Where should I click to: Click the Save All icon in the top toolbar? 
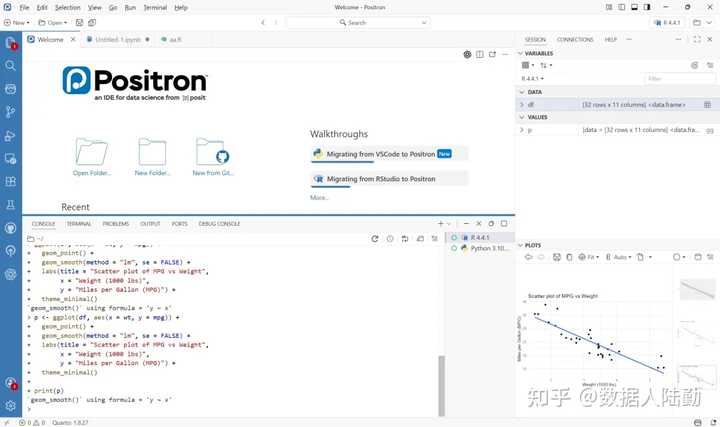pyautogui.click(x=92, y=22)
